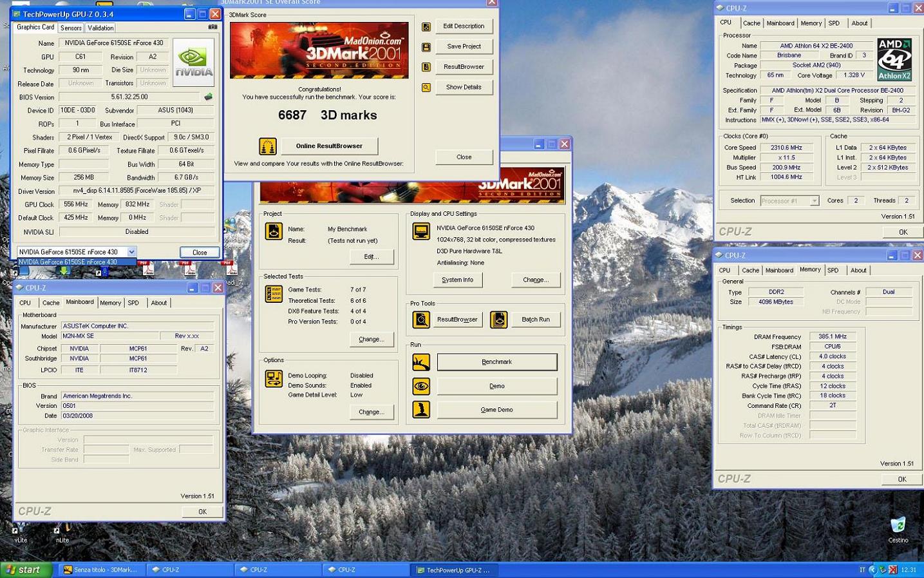Click the Game Demo button
The width and height of the screenshot is (924, 578).
click(x=497, y=410)
